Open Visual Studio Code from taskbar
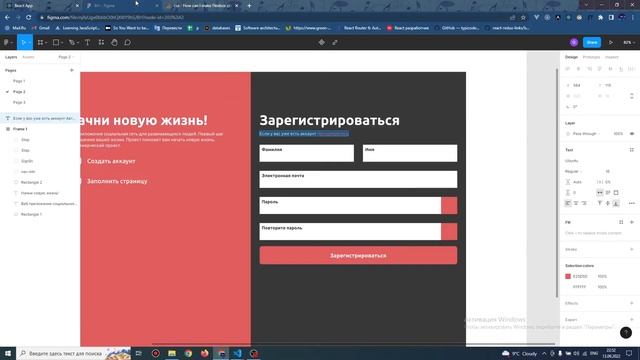This screenshot has height=360, width=640. tap(238, 353)
